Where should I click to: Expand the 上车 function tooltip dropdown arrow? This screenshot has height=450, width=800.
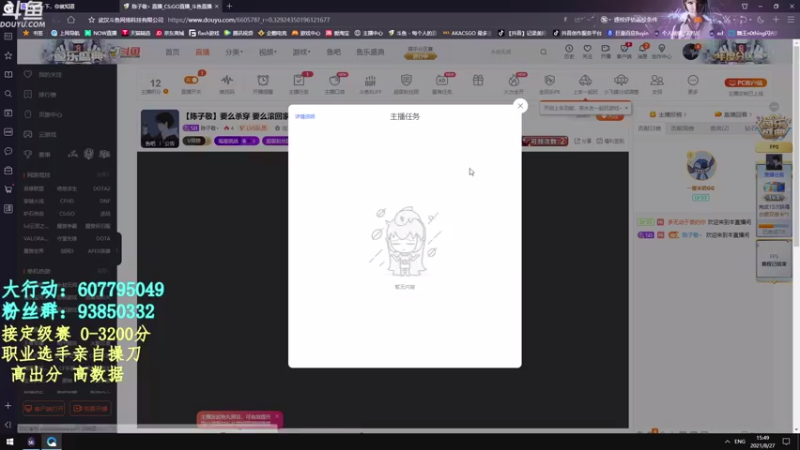tap(626, 108)
